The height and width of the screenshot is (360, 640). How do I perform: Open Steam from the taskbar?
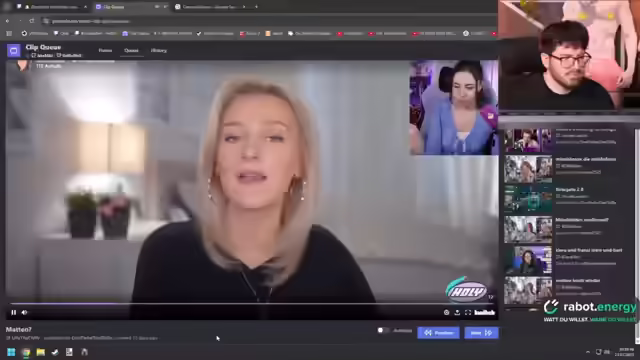click(x=55, y=352)
